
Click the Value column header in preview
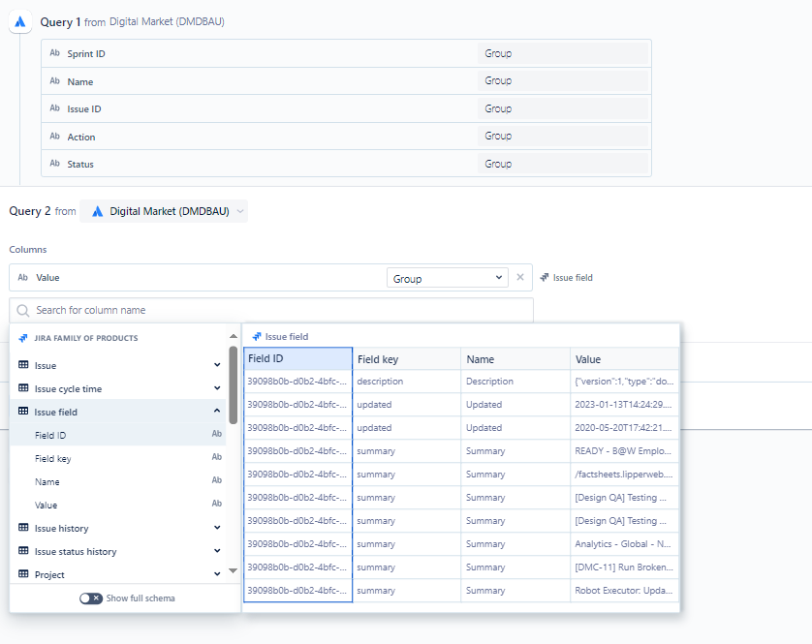click(624, 358)
